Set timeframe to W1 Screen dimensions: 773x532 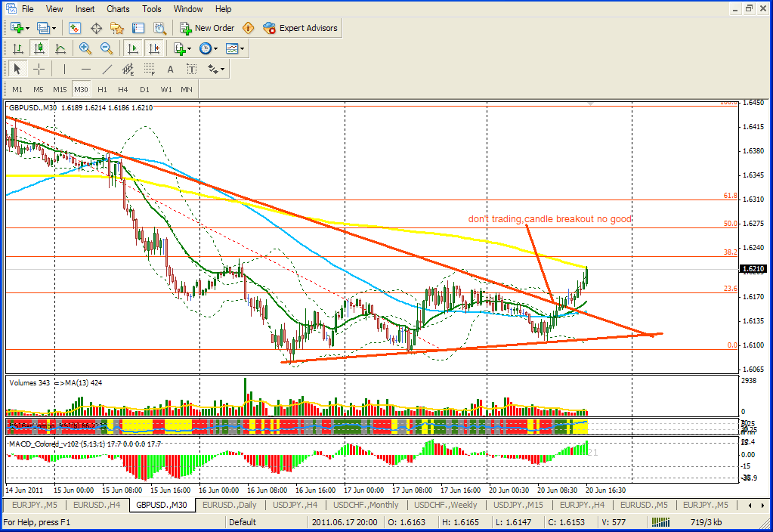tap(166, 89)
